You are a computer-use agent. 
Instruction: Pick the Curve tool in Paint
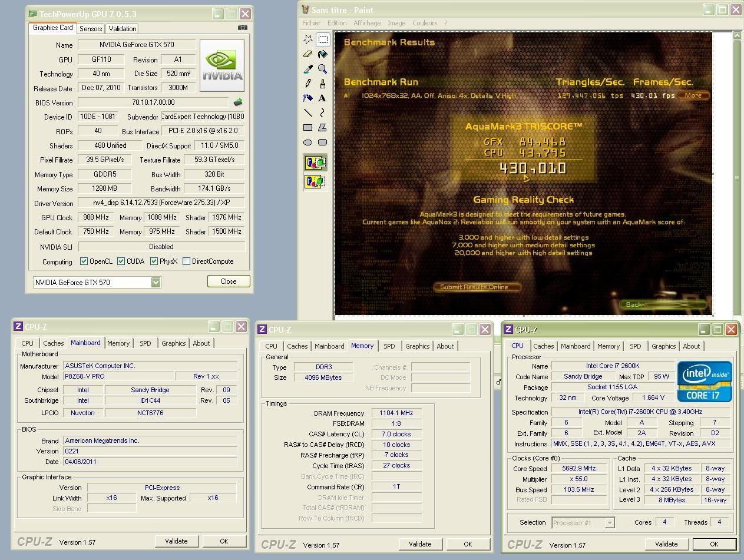pos(323,112)
